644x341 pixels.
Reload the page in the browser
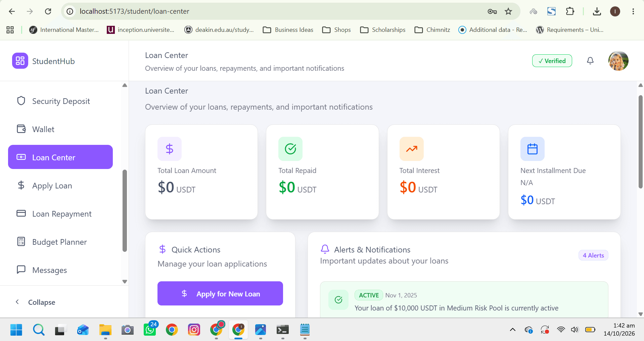coord(48,11)
